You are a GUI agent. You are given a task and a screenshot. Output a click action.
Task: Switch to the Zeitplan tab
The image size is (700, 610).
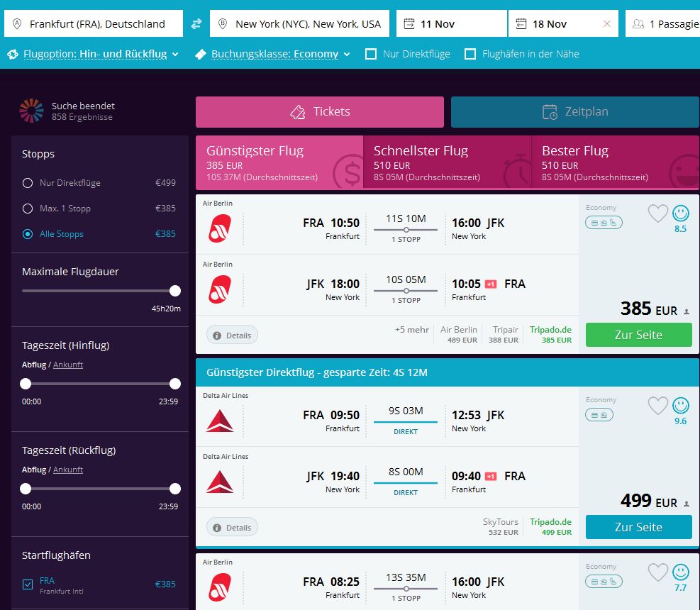point(575,111)
